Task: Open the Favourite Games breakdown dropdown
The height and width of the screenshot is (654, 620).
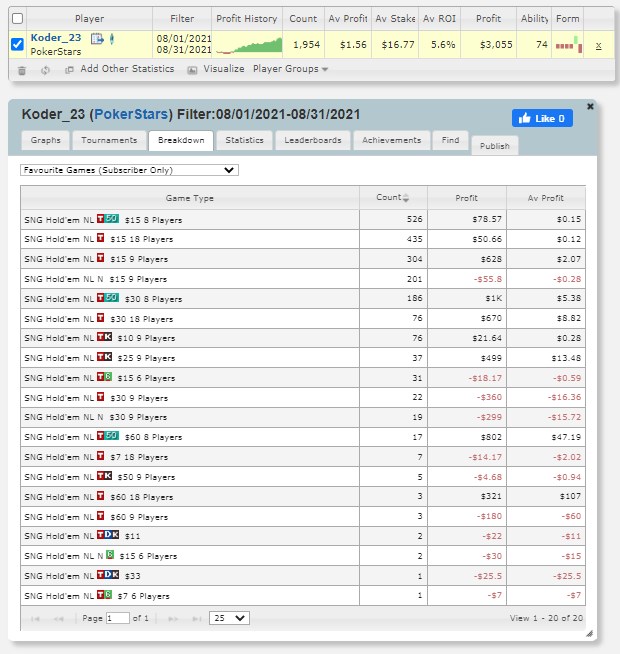Action: (129, 170)
